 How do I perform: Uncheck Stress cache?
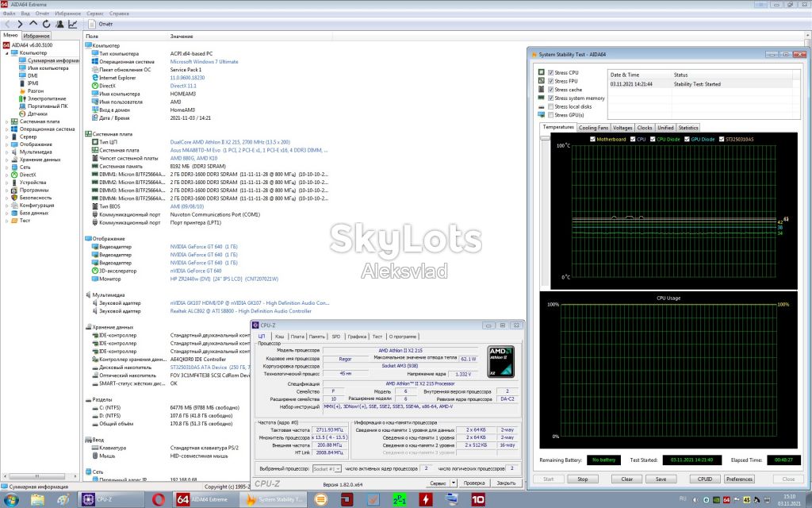[x=551, y=90]
